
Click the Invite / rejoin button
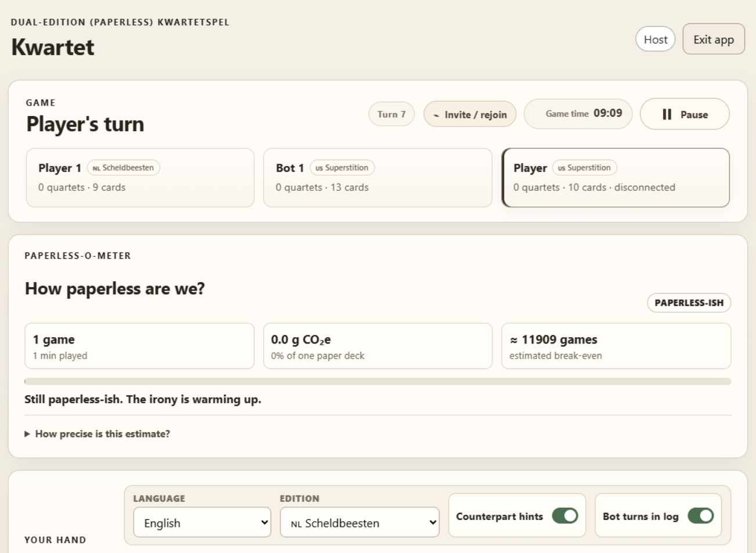click(x=470, y=114)
